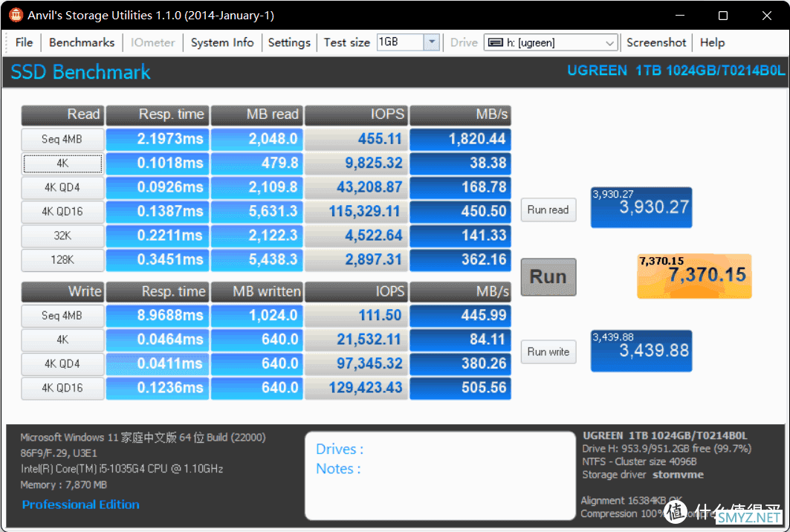Expand the Test size 1GB dropdown arrow

432,42
